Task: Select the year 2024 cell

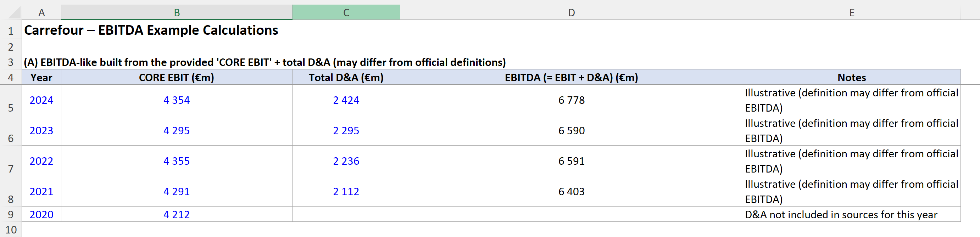Action: pyautogui.click(x=41, y=100)
